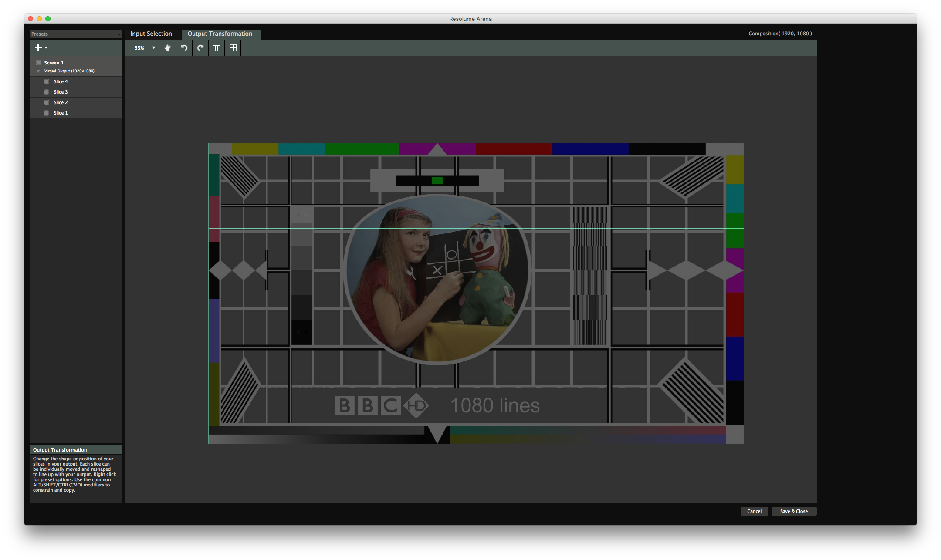
Task: Click the plus add icon
Action: pyautogui.click(x=38, y=47)
